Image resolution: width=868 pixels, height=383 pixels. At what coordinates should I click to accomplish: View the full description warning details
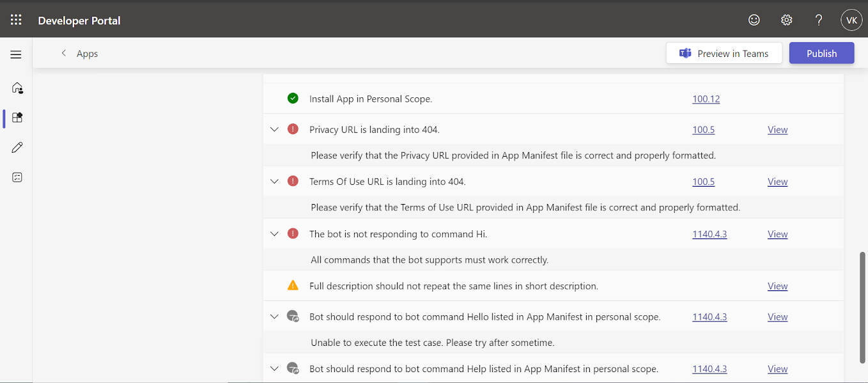click(x=777, y=286)
